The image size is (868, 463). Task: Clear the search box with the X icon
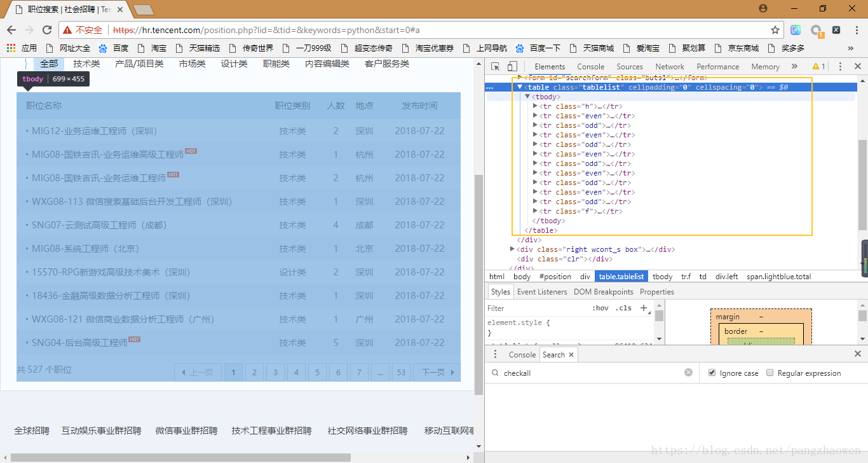point(688,373)
